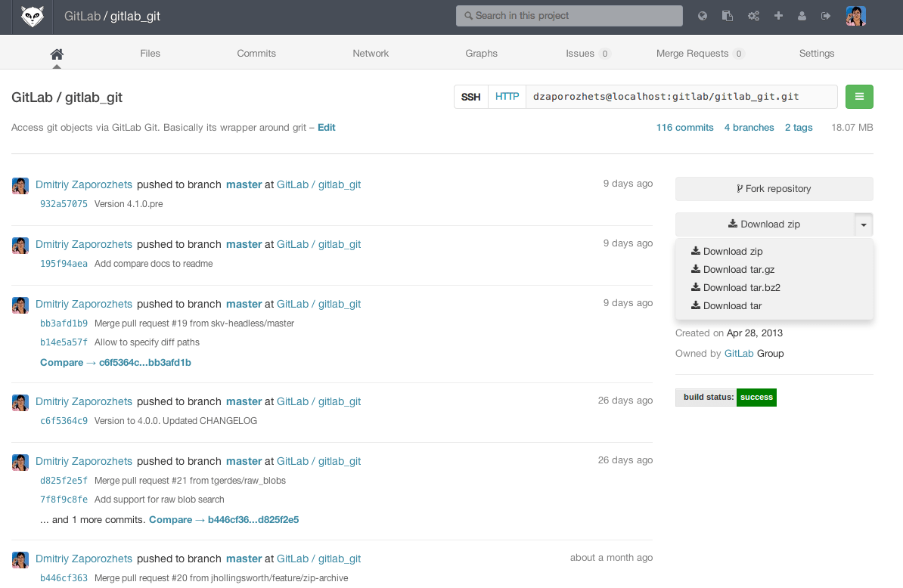Sign out using the logout arrow icon
This screenshot has width=903, height=588.
point(826,16)
